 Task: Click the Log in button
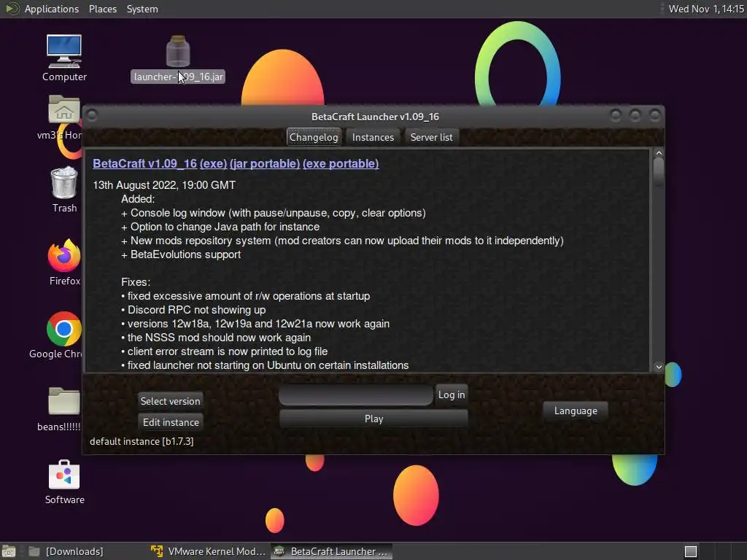tap(451, 394)
